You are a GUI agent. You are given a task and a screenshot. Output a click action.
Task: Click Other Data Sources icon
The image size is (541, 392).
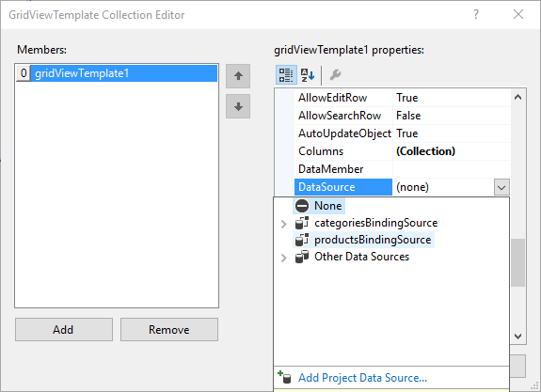[302, 257]
